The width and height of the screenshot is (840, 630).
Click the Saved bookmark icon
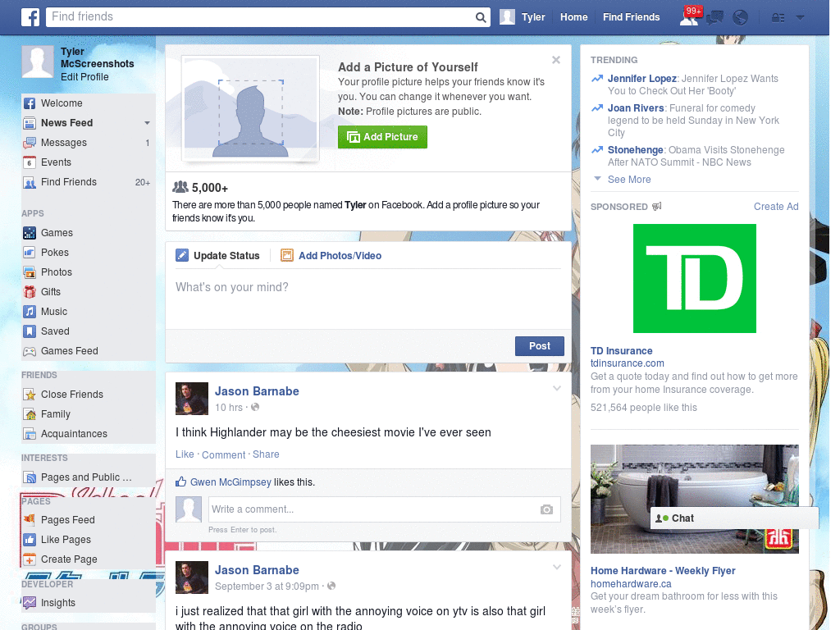(x=30, y=331)
